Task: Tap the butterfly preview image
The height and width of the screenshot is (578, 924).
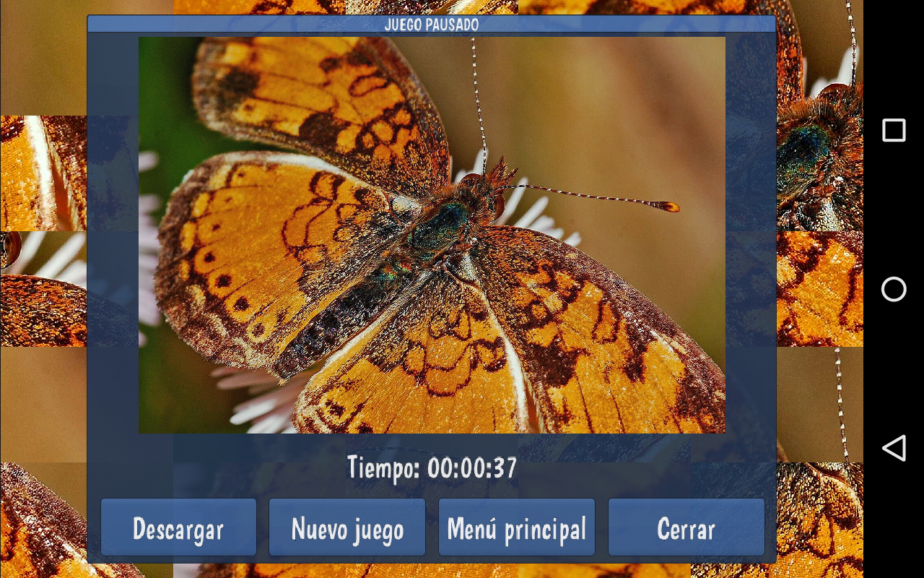Action: click(432, 235)
